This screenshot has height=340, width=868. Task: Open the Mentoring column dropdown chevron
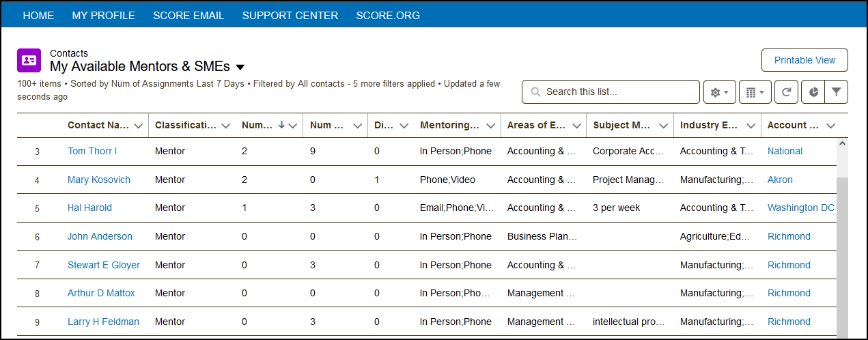pos(490,126)
